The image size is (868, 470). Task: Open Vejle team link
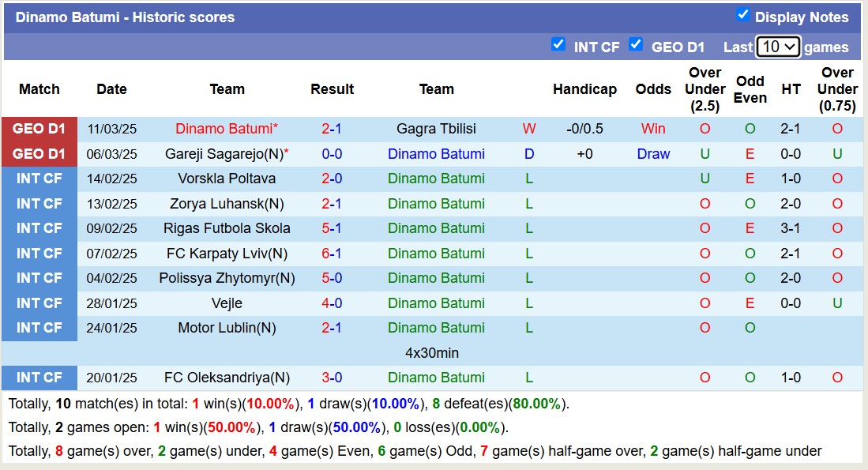click(x=227, y=303)
